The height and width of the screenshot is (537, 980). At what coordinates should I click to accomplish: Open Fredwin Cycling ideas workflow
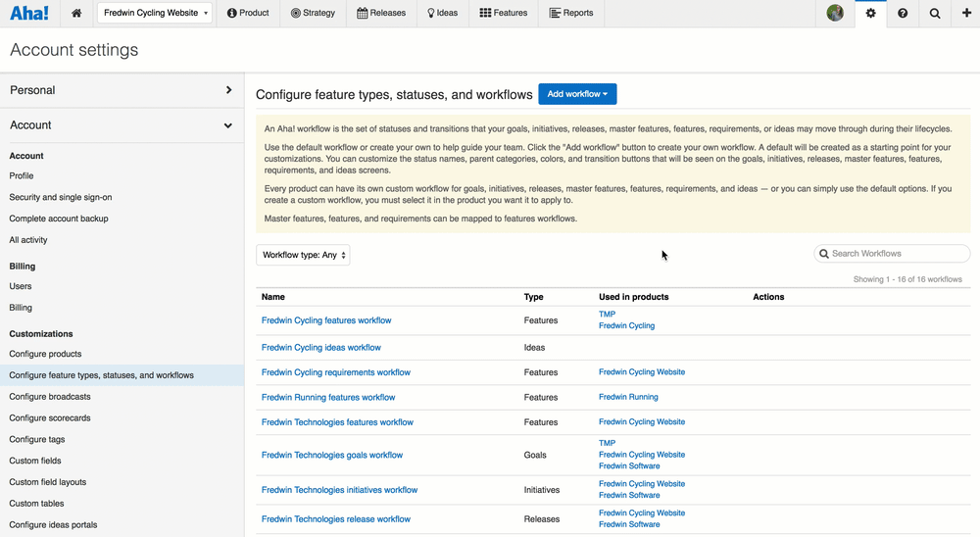320,348
